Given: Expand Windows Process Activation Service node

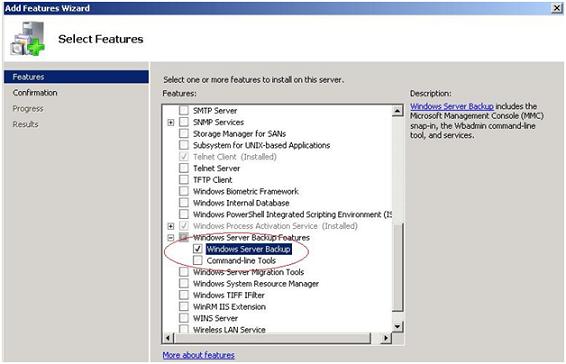Looking at the screenshot, I should 171,226.
